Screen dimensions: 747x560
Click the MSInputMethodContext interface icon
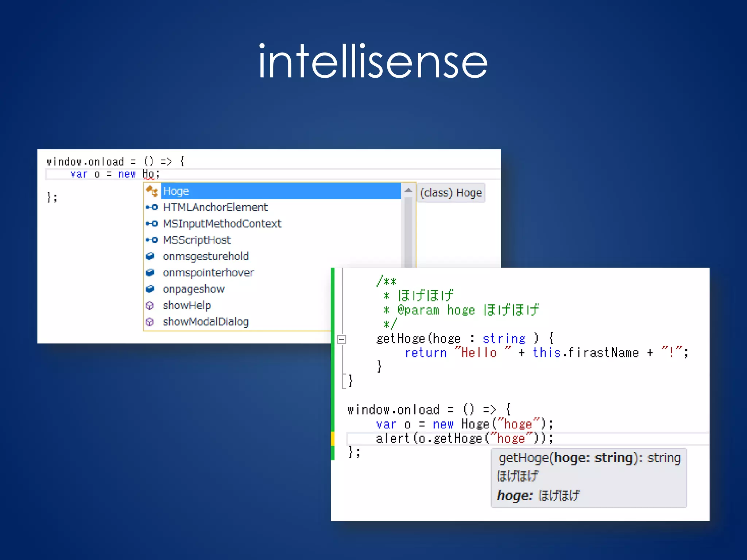click(152, 223)
